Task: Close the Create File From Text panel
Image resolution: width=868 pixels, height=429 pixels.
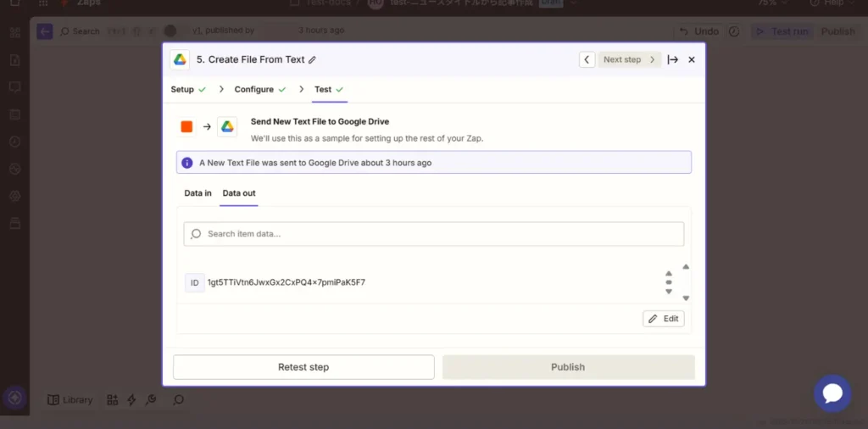Action: pos(692,60)
